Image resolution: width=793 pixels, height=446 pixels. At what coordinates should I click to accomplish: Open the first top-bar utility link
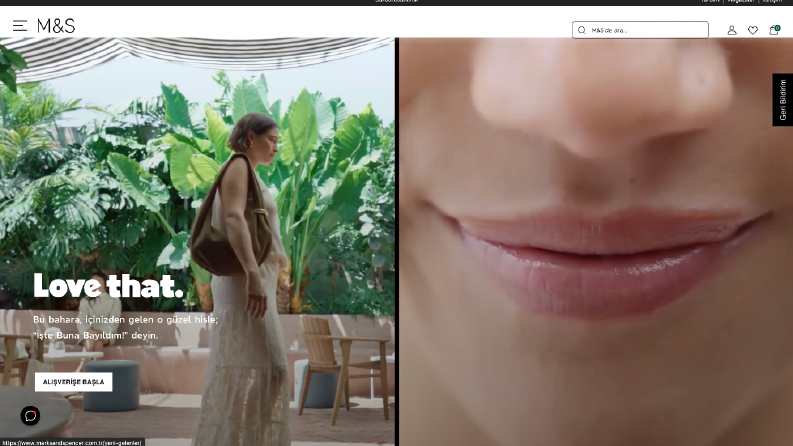point(711,2)
